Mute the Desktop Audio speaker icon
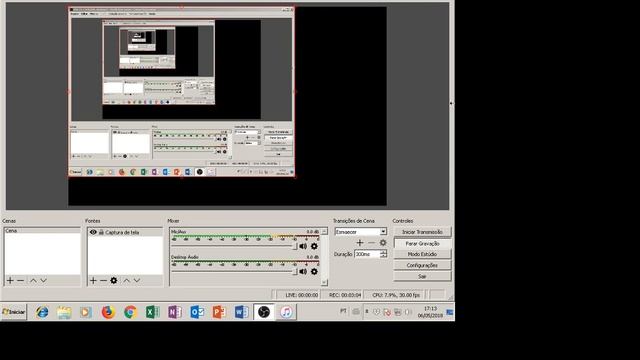640x360 pixels. point(303,271)
